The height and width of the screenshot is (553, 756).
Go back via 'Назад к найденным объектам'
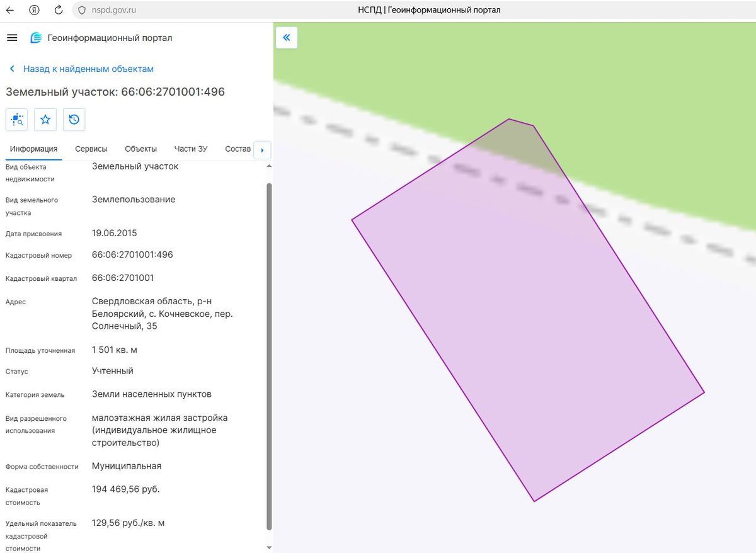point(88,69)
